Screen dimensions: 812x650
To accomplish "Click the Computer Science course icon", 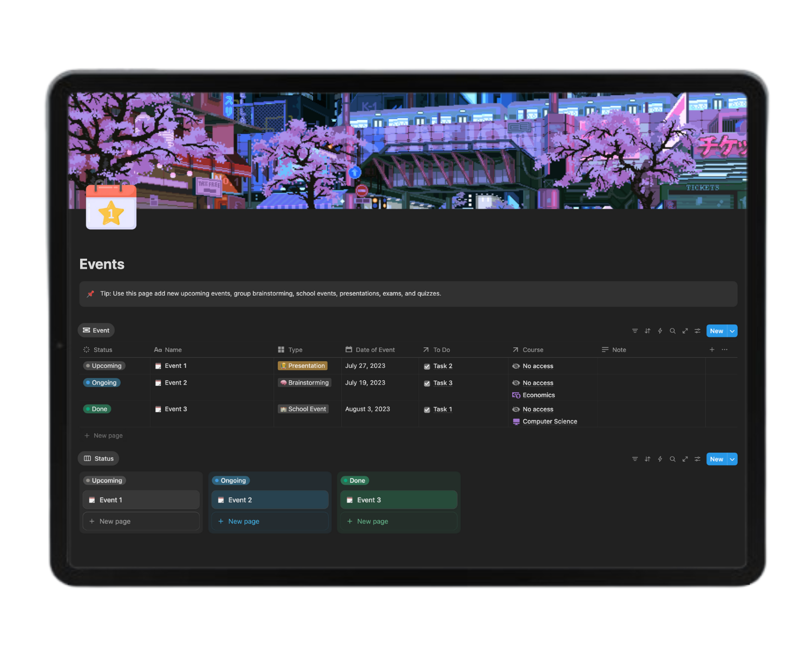I will [516, 422].
